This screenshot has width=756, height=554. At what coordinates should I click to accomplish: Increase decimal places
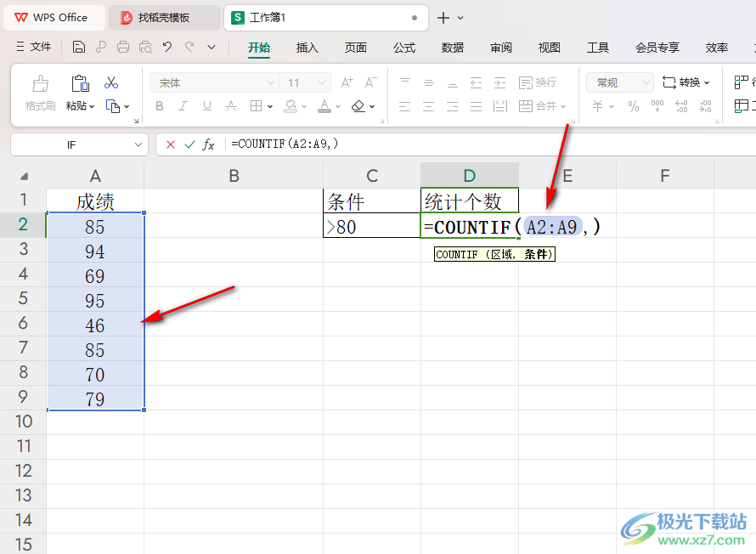point(681,105)
